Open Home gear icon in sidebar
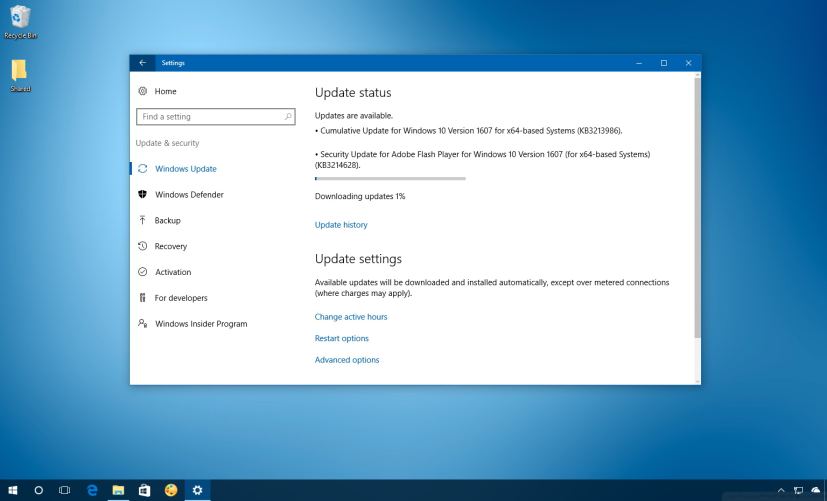Viewport: 827px width, 501px height. [142, 91]
